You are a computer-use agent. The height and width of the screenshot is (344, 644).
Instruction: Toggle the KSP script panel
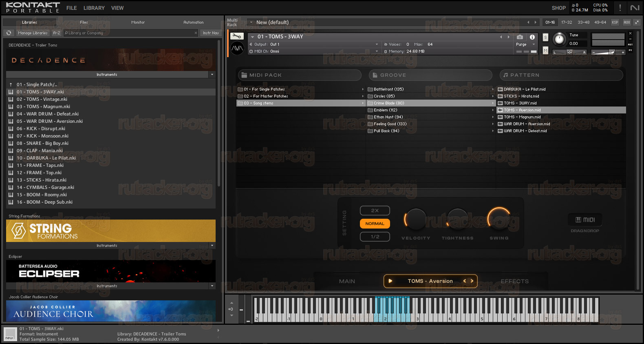pyautogui.click(x=615, y=22)
